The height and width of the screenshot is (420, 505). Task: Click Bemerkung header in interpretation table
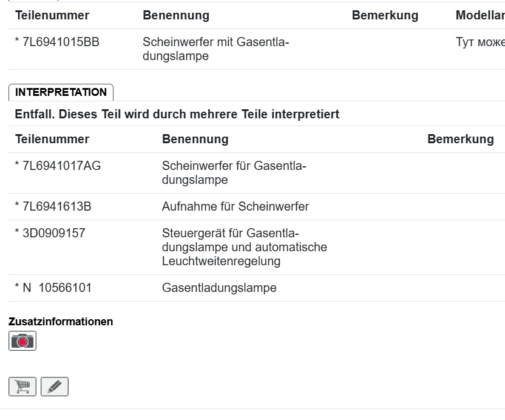(x=460, y=139)
